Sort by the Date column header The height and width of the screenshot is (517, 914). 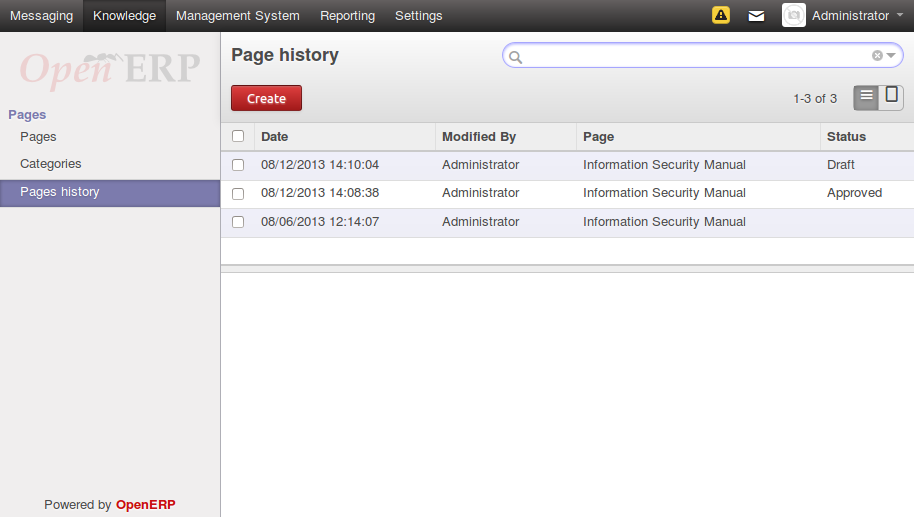[275, 136]
